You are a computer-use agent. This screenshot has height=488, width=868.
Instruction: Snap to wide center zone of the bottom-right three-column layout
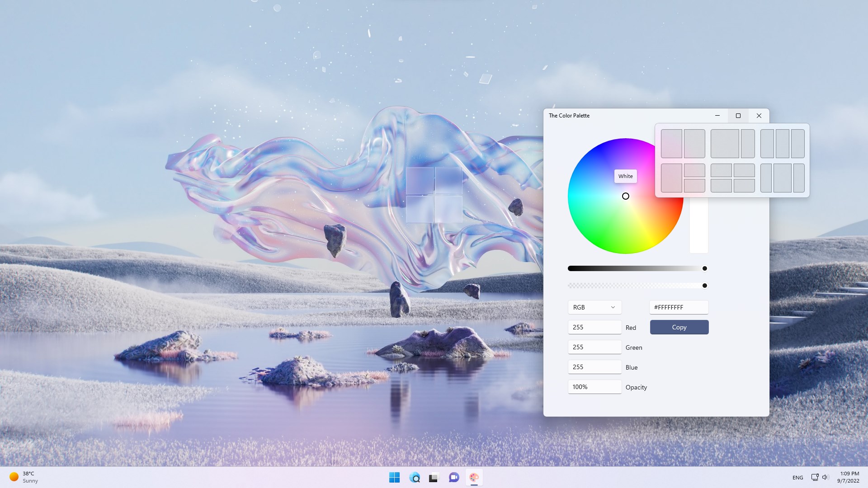[x=782, y=178]
